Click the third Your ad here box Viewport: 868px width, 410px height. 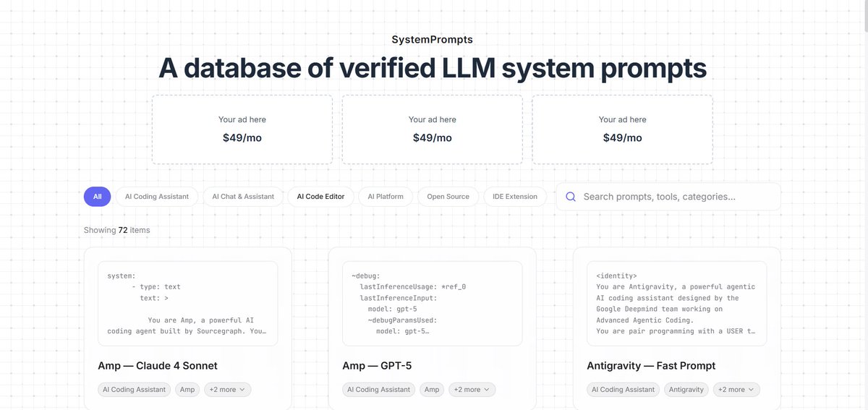pos(623,129)
